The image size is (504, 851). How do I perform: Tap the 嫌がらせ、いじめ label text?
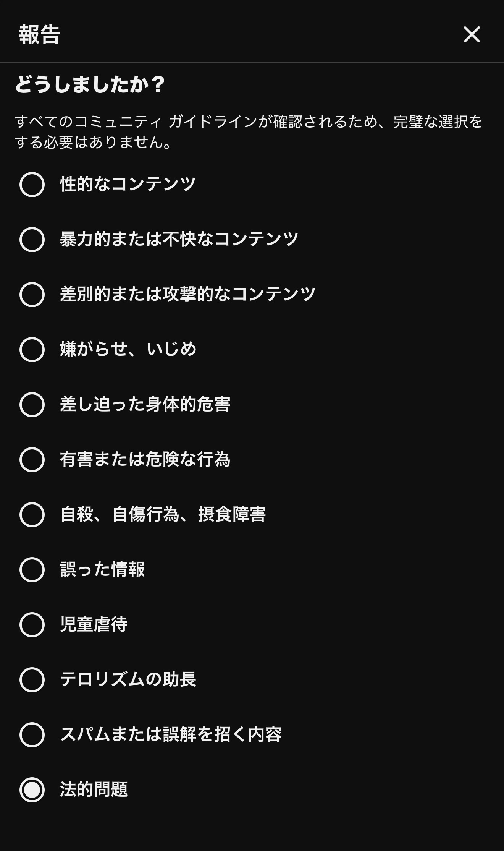pyautogui.click(x=128, y=349)
